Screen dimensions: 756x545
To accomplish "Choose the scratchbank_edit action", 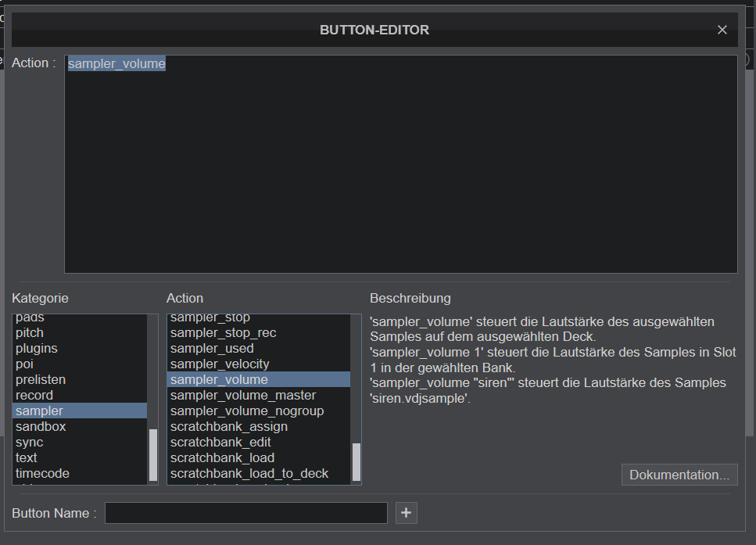I will [259, 442].
